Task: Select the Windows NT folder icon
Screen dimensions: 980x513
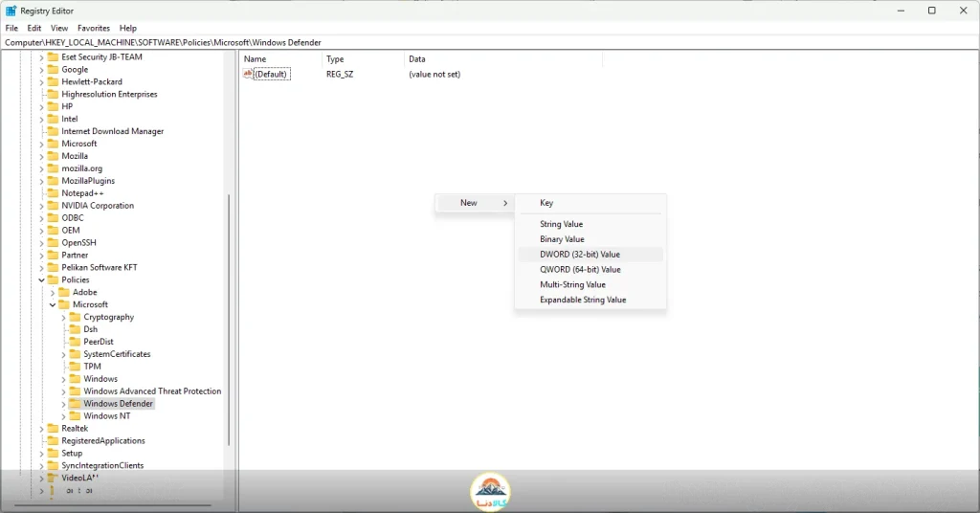Action: click(75, 416)
